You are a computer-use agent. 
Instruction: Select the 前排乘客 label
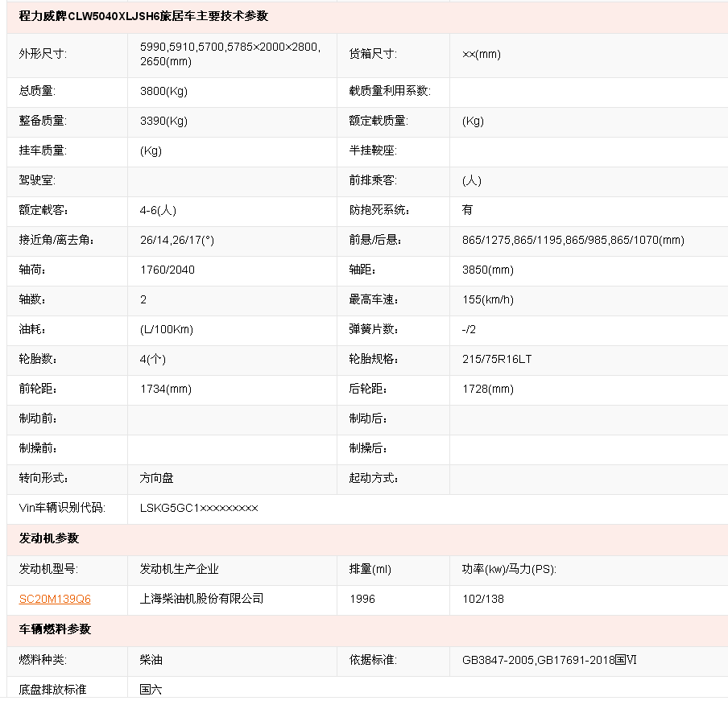373,180
